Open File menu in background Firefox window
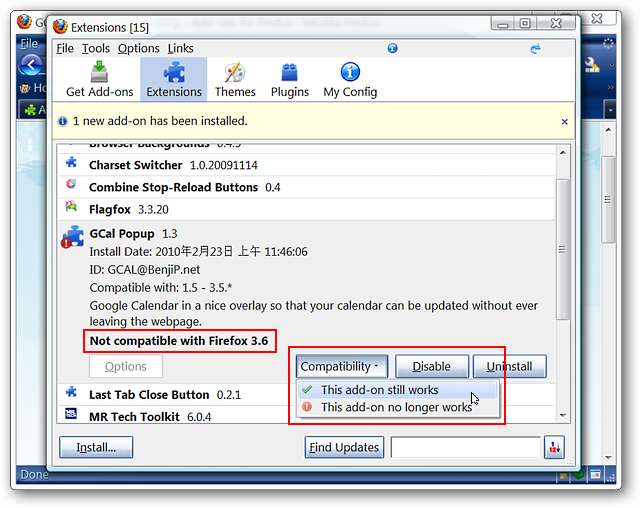Viewport: 640px width, 508px height. click(29, 43)
